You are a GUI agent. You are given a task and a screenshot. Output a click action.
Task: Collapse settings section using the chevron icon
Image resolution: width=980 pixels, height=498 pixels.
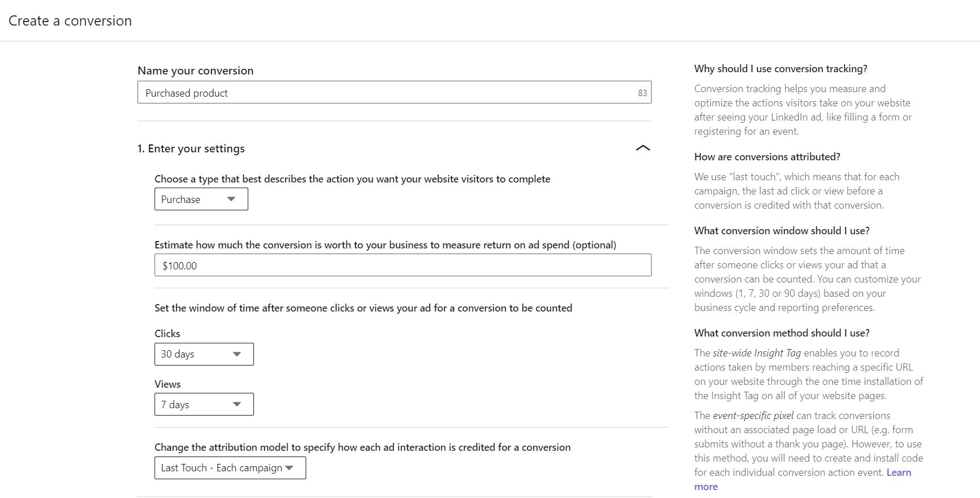(x=643, y=148)
